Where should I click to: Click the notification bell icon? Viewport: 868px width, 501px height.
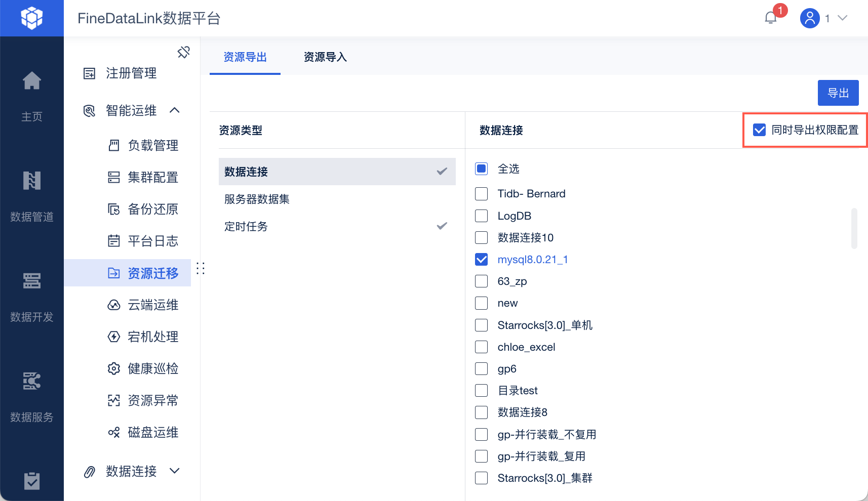(x=770, y=18)
